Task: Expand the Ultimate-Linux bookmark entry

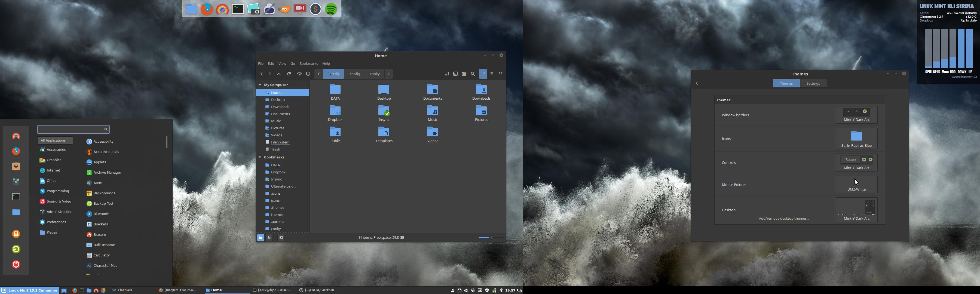Action: point(283,186)
